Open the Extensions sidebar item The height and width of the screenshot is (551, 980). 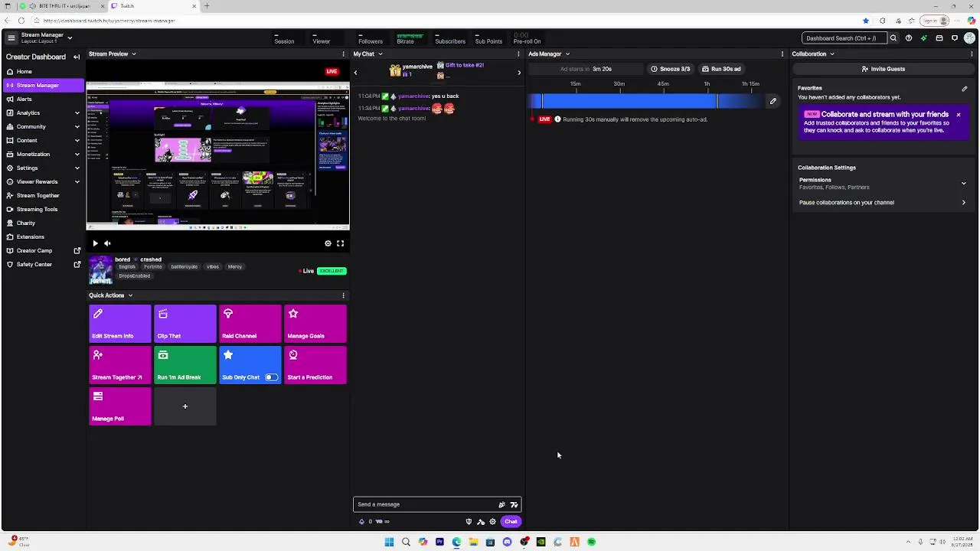pyautogui.click(x=43, y=236)
